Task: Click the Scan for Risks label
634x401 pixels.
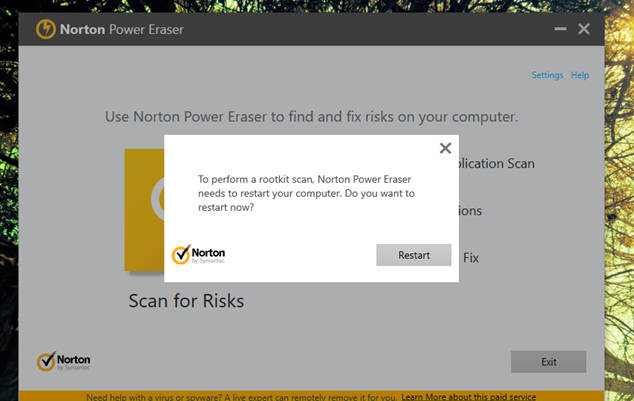Action: [x=186, y=301]
